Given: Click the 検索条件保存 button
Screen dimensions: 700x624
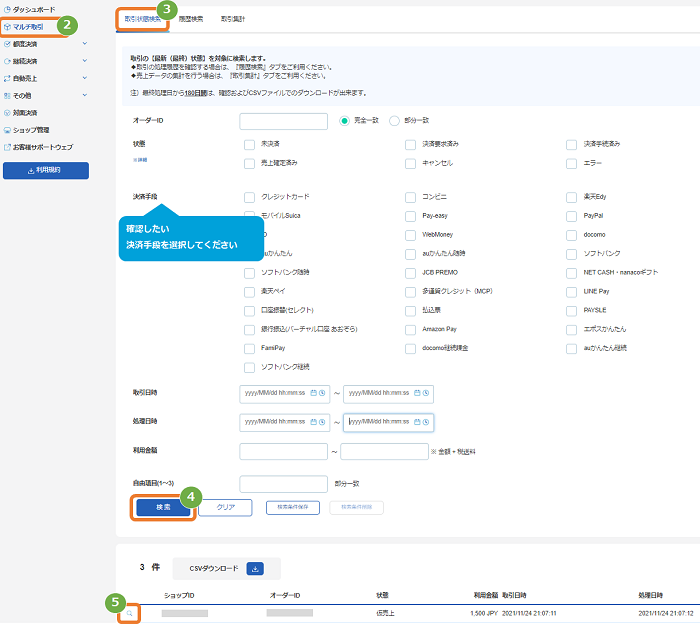Looking at the screenshot, I should point(293,508).
